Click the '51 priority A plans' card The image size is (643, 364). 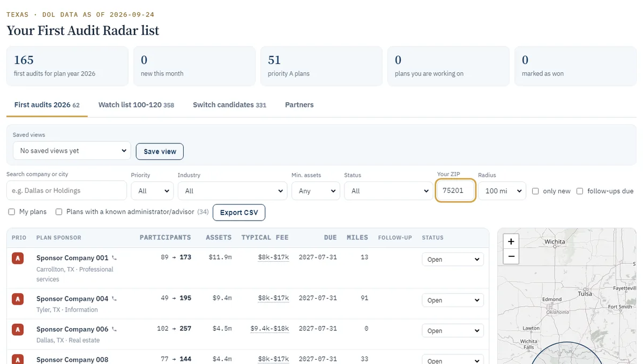point(322,66)
